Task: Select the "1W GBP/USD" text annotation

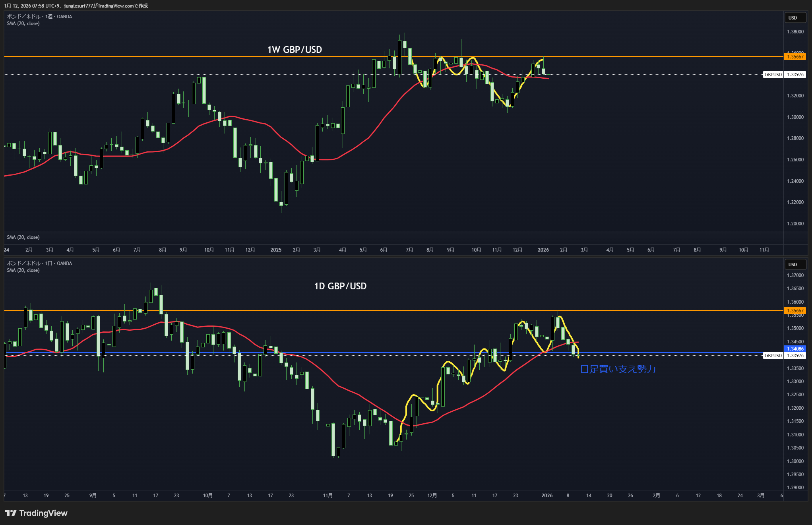Action: [x=295, y=50]
